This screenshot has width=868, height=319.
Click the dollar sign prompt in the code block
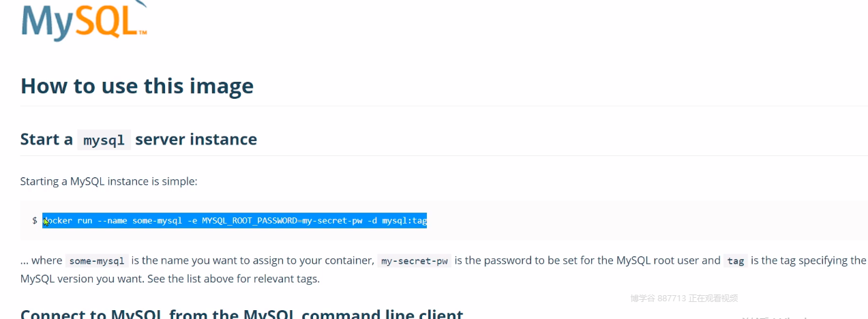(35, 221)
